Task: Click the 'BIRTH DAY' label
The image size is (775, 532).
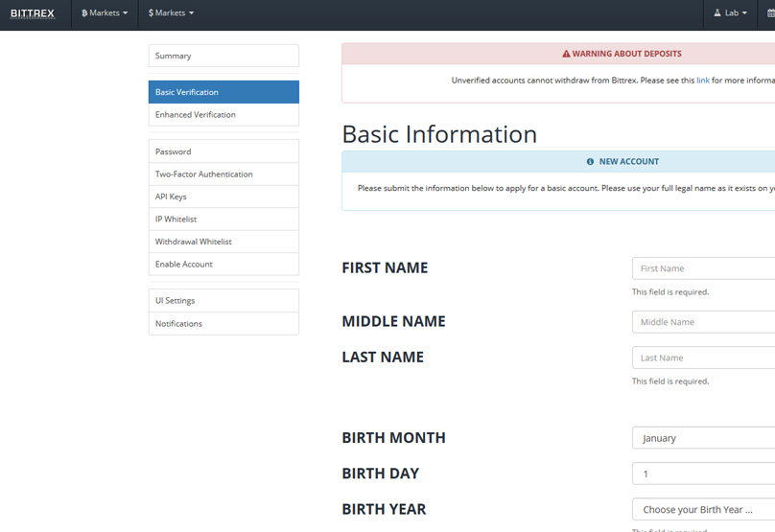Action: 380,474
